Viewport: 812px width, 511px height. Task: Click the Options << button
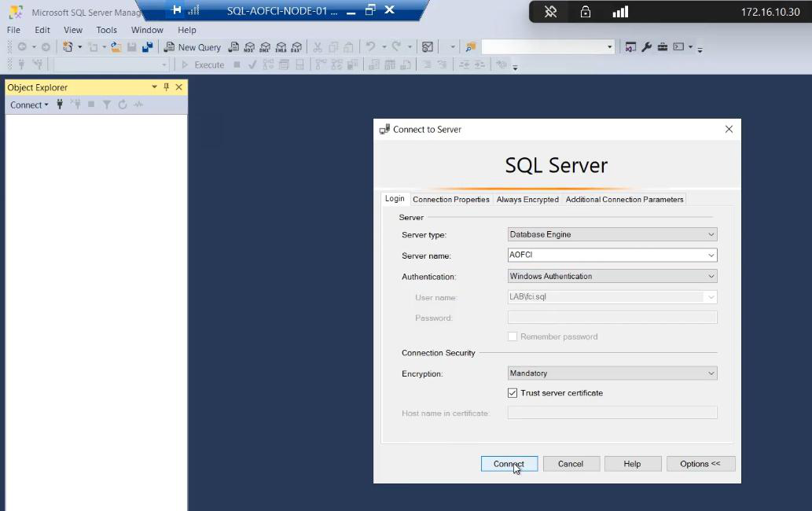coord(700,464)
